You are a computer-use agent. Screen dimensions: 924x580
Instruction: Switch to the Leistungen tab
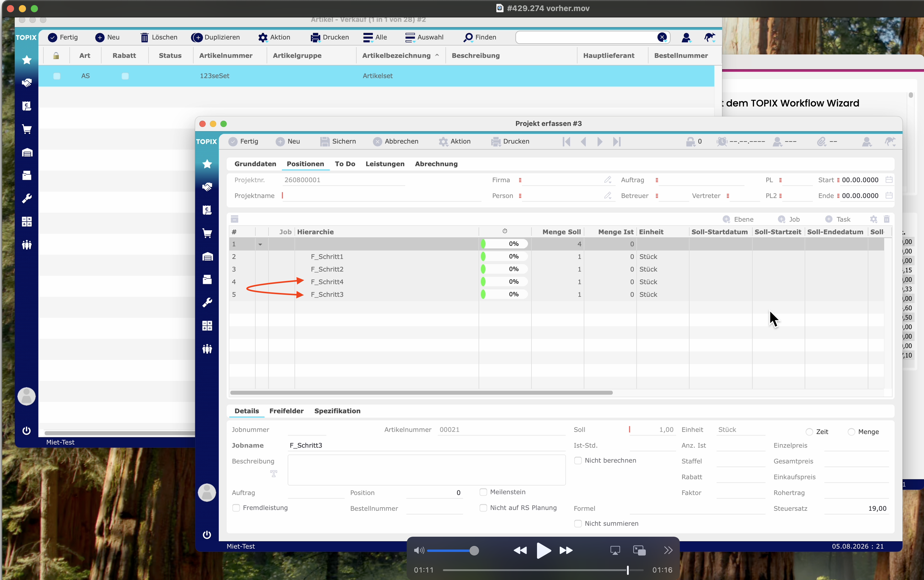pyautogui.click(x=385, y=164)
